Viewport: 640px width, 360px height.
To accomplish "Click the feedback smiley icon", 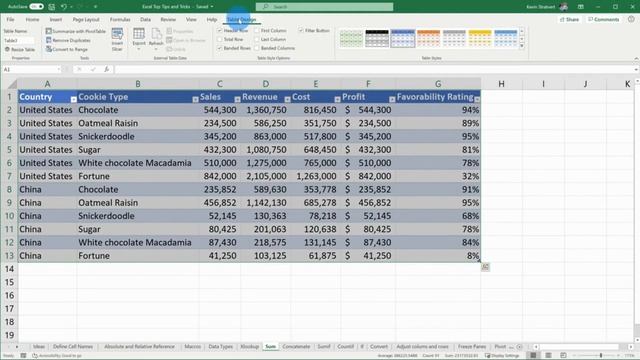I will point(631,19).
